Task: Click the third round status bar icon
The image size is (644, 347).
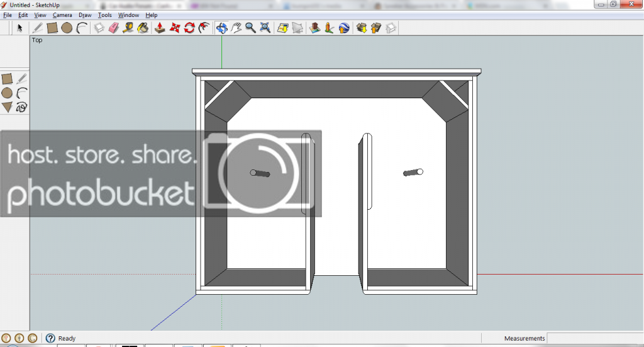Action: tap(33, 338)
